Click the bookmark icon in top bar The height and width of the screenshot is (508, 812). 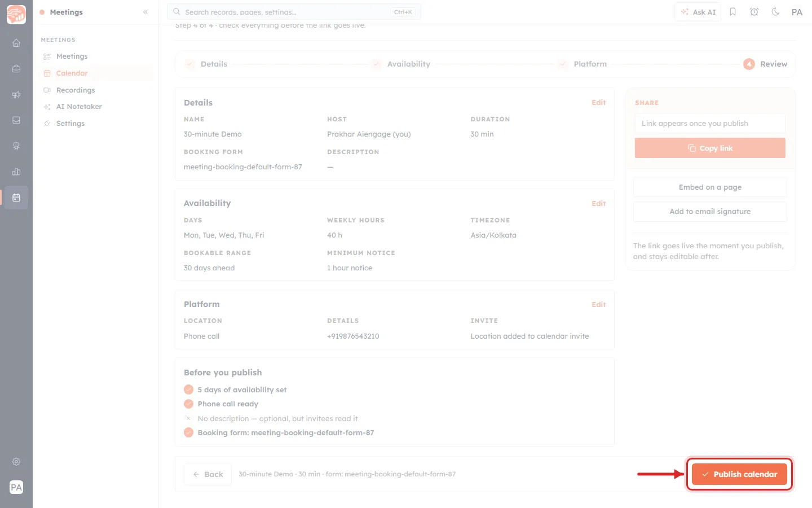733,12
